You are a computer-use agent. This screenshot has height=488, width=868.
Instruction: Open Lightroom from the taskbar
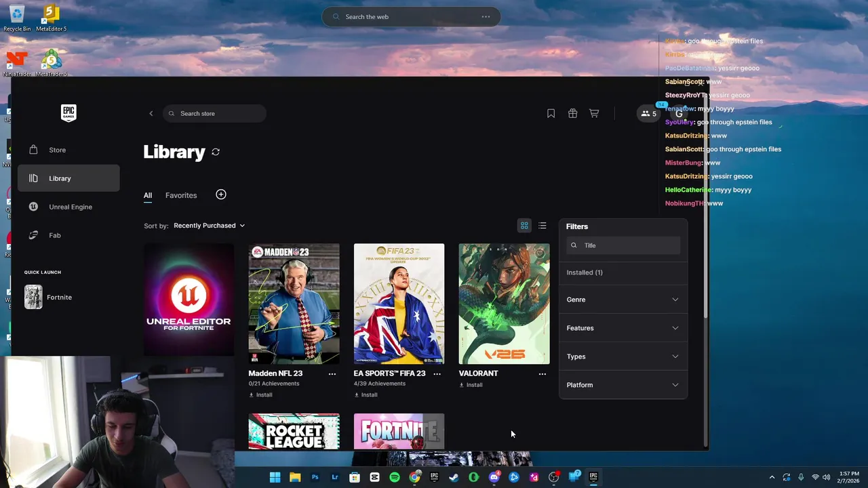(x=335, y=477)
